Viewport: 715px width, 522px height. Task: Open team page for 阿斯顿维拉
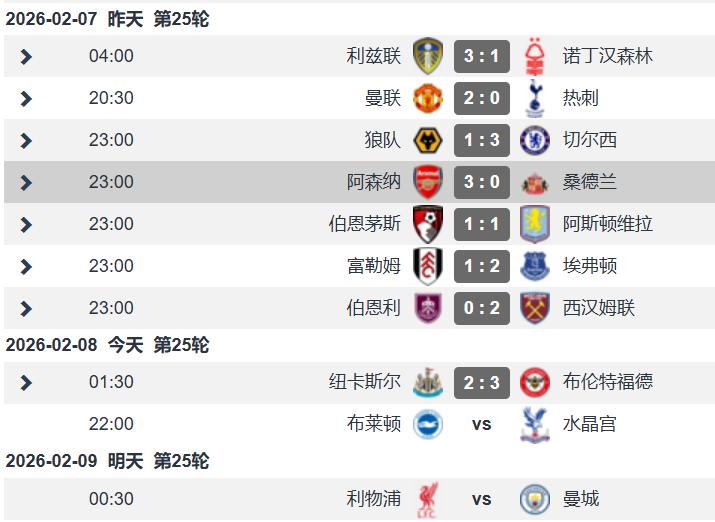pos(607,224)
